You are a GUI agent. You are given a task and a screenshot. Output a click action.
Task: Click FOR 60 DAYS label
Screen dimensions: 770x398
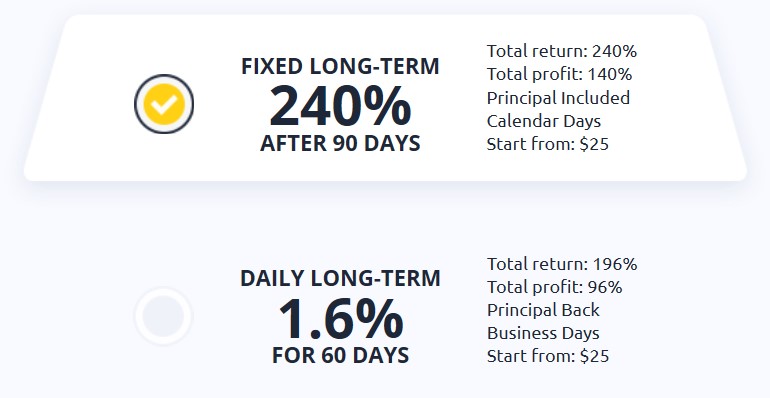[340, 355]
